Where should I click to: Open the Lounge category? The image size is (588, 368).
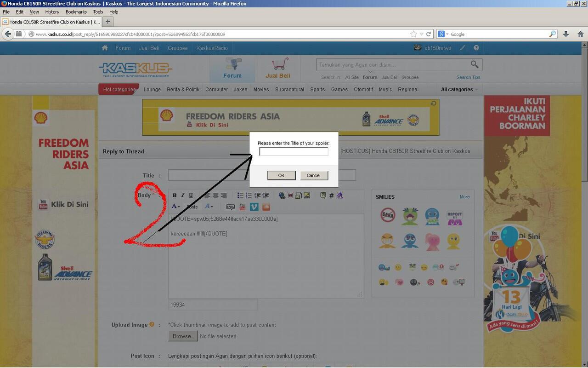[x=152, y=90]
